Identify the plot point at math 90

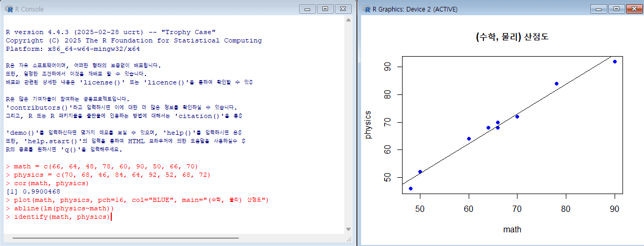click(615, 61)
